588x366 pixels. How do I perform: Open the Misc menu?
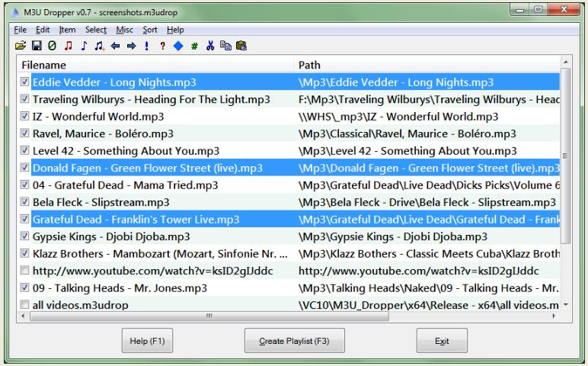pyautogui.click(x=124, y=30)
